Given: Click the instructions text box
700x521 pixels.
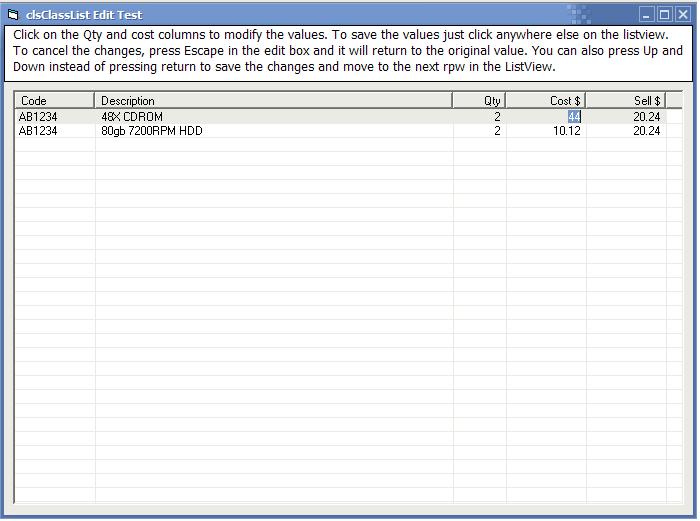Looking at the screenshot, I should [348, 54].
